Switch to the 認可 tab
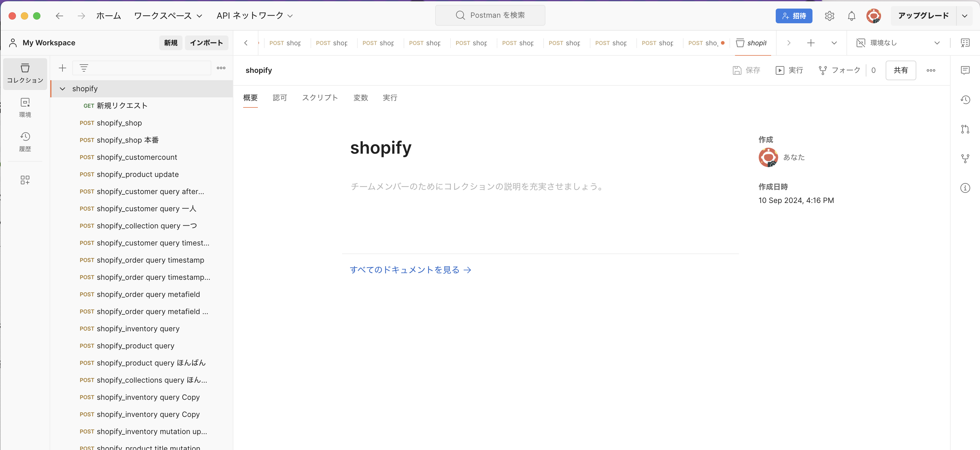This screenshot has width=980, height=450. point(280,98)
